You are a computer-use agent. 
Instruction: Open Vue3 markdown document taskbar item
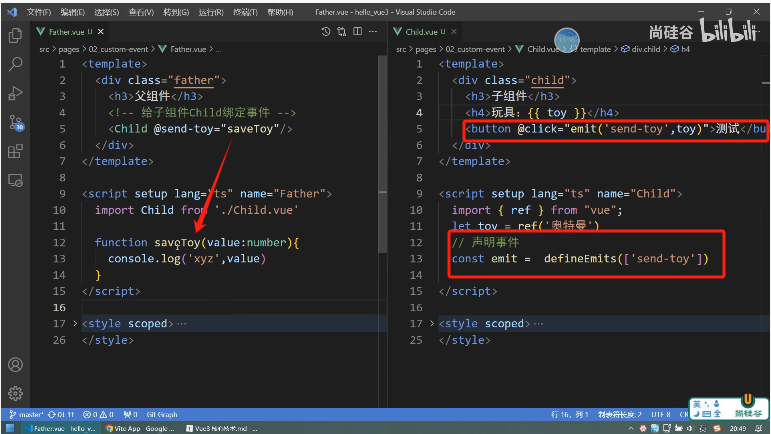[221, 428]
